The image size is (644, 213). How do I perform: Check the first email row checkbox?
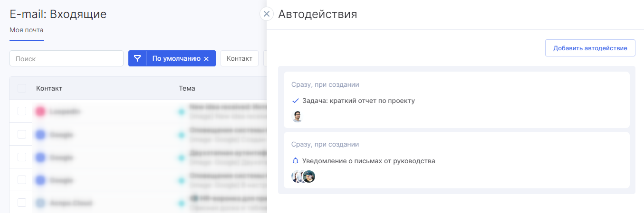tap(22, 111)
